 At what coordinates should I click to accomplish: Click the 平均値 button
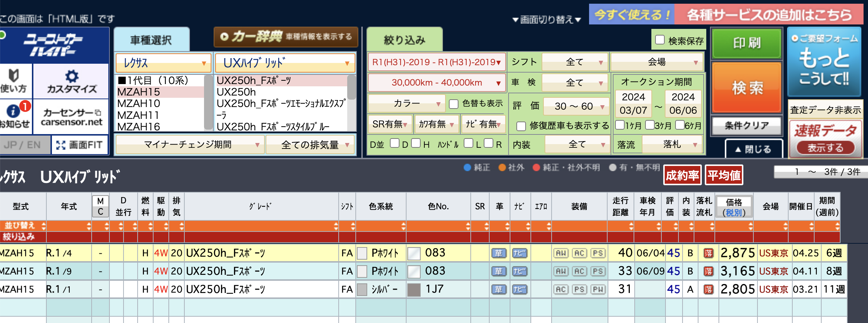click(724, 175)
